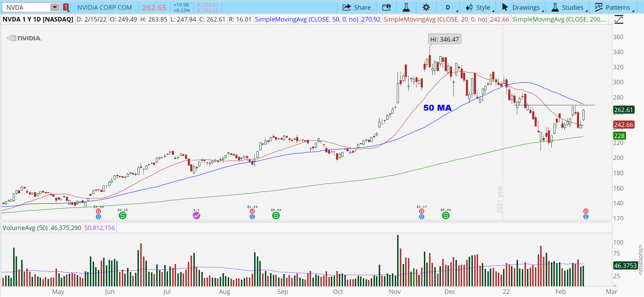
Task: Select the blue SimpleMovingAvg (CLOSE, 50) study label
Action: point(307,19)
